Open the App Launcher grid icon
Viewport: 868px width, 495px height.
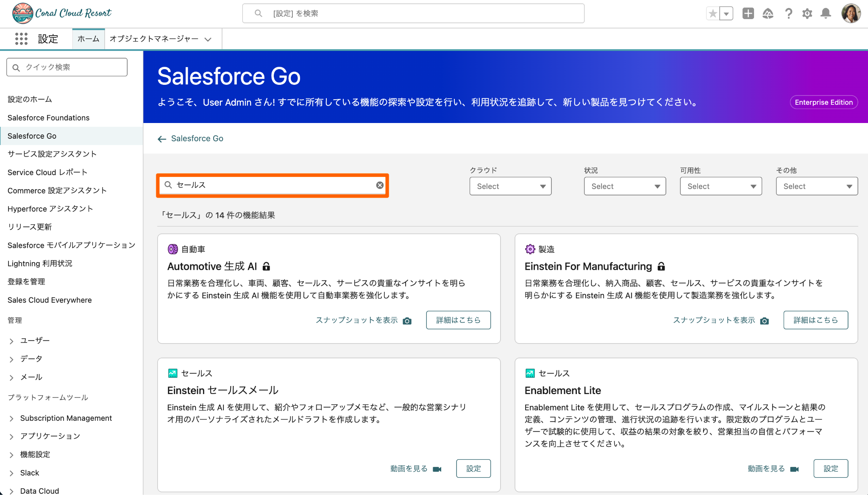(x=21, y=39)
